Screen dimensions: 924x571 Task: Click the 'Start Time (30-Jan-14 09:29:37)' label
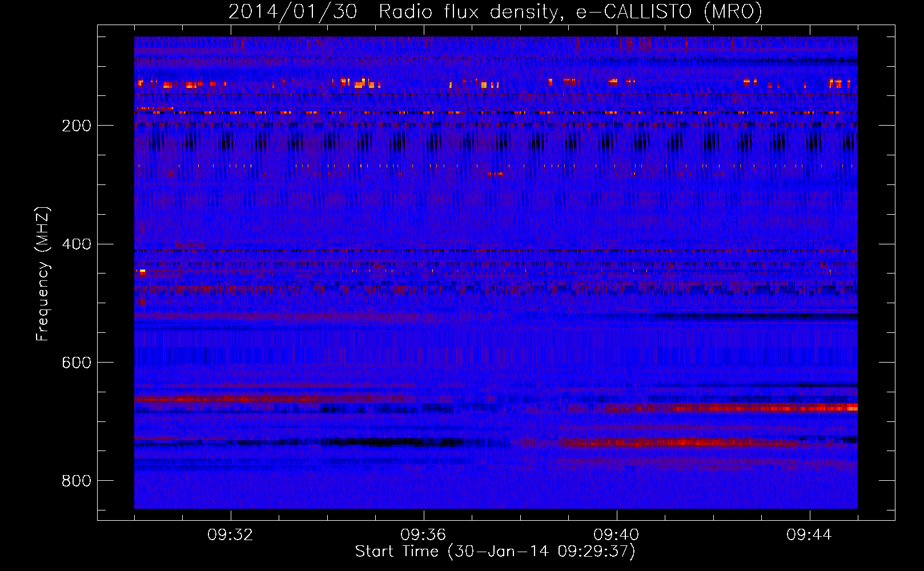click(x=495, y=552)
